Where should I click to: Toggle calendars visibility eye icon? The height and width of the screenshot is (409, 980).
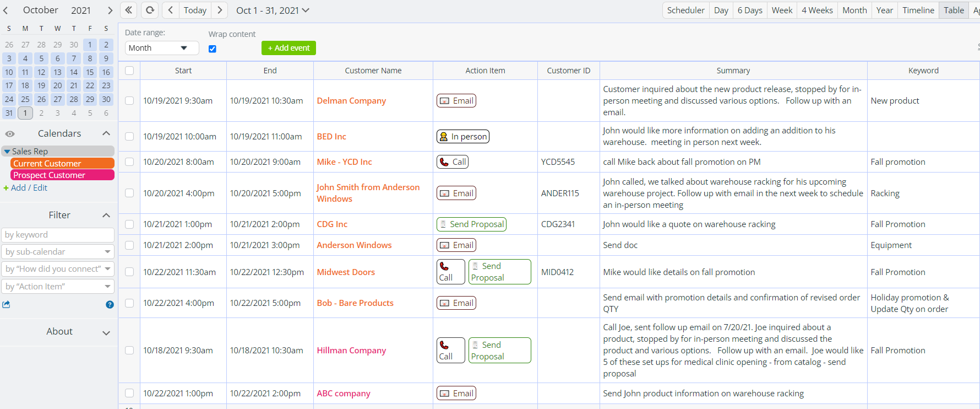coord(10,133)
